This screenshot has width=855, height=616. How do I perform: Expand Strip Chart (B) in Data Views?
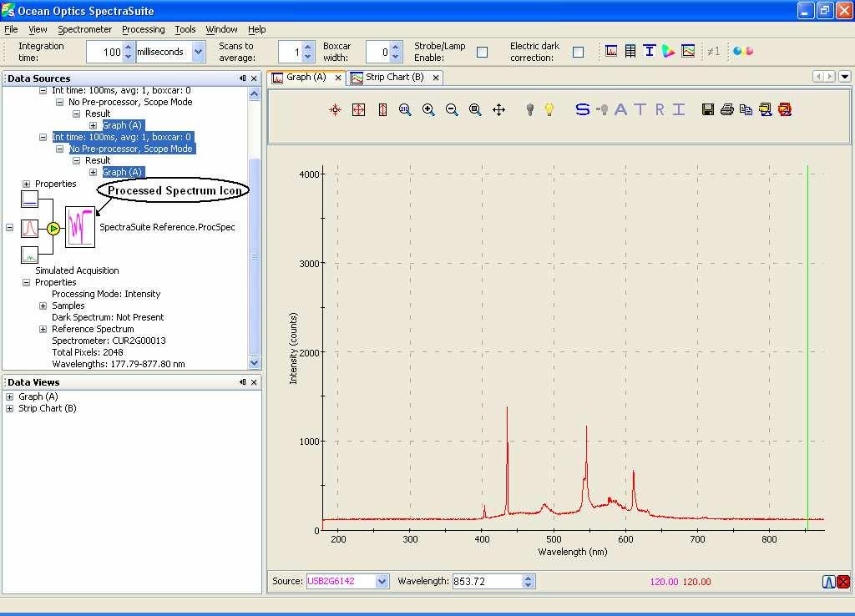10,408
